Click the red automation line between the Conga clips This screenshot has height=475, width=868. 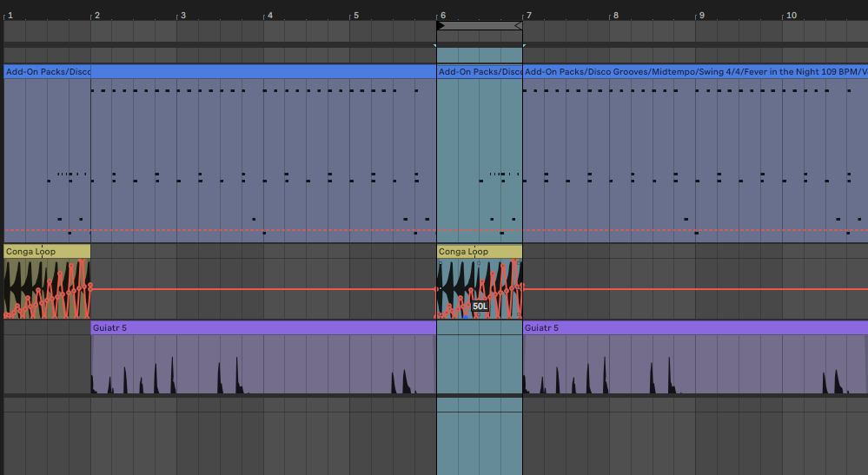(x=261, y=289)
